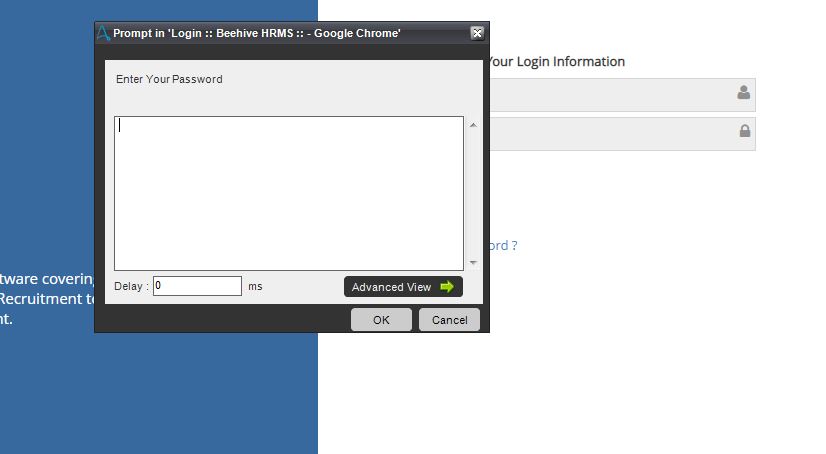826x454 pixels.
Task: Close the Prompt dialog with the X button
Action: pyautogui.click(x=477, y=33)
